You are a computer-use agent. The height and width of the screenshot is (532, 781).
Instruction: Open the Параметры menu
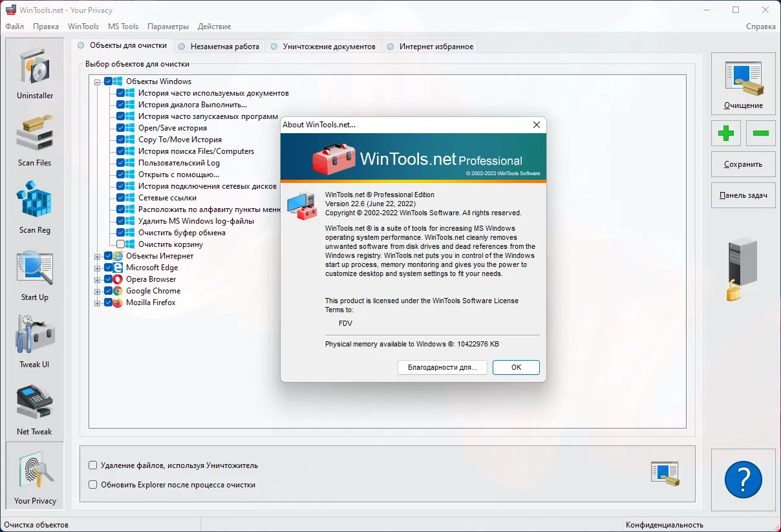pos(168,27)
